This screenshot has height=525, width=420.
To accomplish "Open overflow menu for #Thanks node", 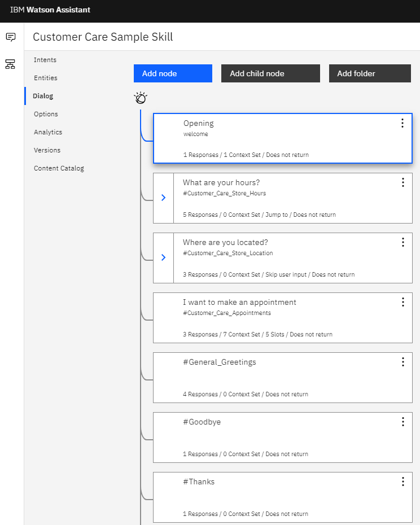I will [x=403, y=482].
